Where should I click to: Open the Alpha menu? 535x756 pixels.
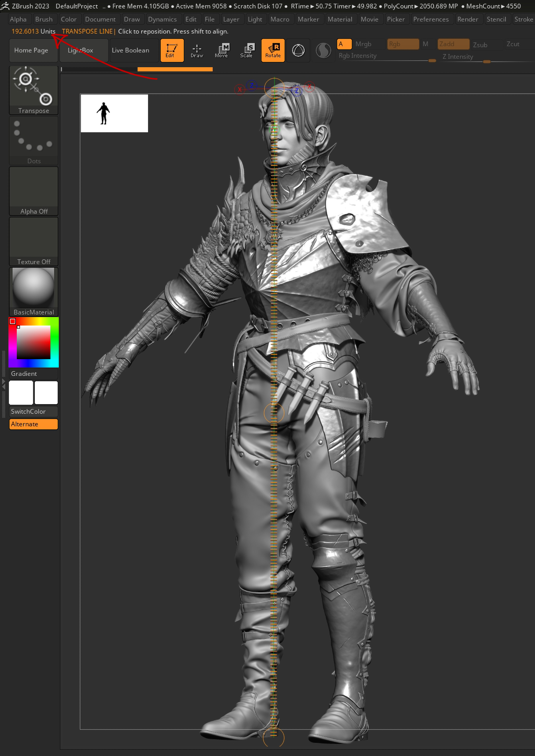coord(18,19)
